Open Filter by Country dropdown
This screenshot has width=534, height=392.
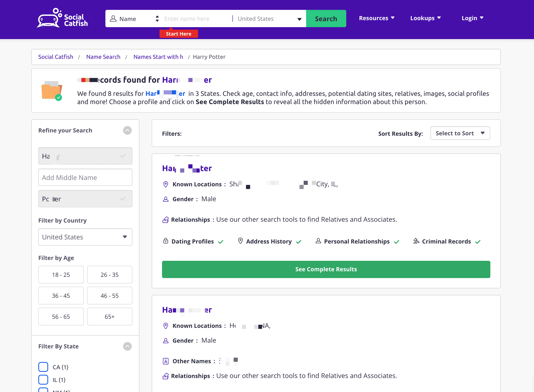pos(85,237)
